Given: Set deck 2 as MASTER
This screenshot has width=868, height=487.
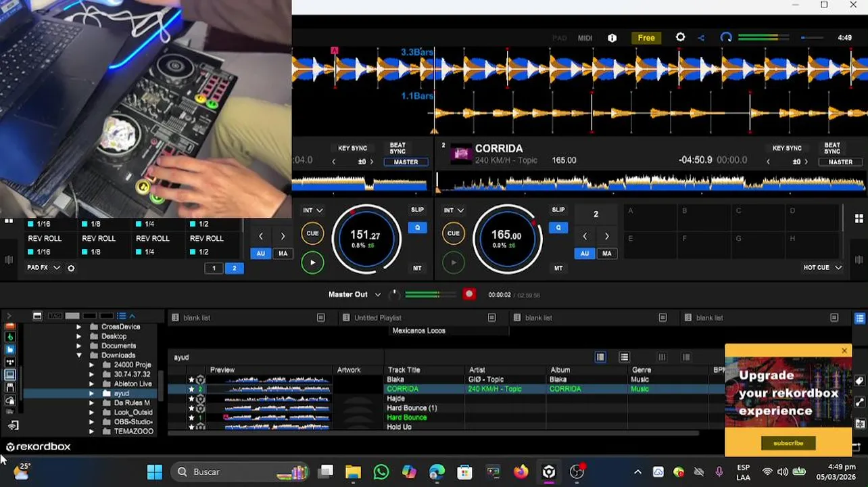Looking at the screenshot, I should click(x=840, y=162).
